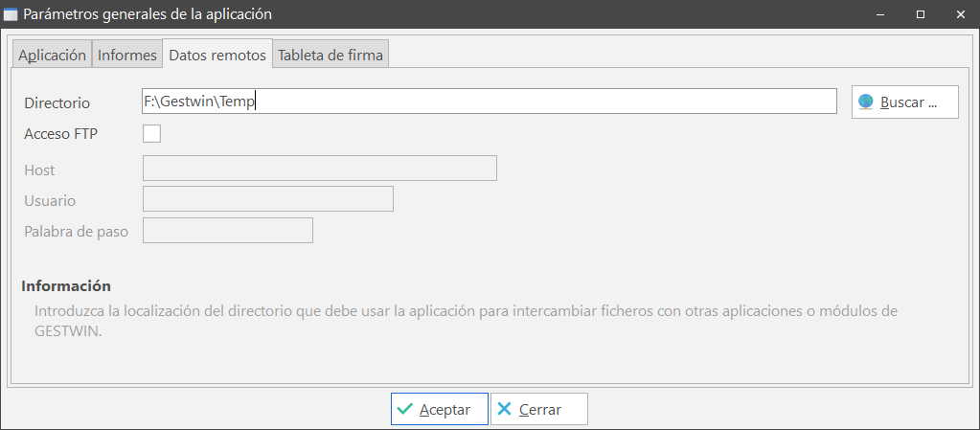Go to the Tableta de firma tab
This screenshot has width=980, height=430.
(x=330, y=56)
